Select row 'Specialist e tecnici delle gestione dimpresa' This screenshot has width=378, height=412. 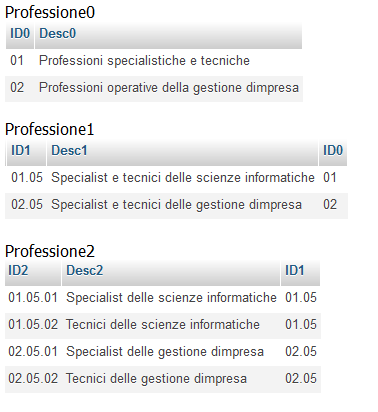click(x=176, y=205)
